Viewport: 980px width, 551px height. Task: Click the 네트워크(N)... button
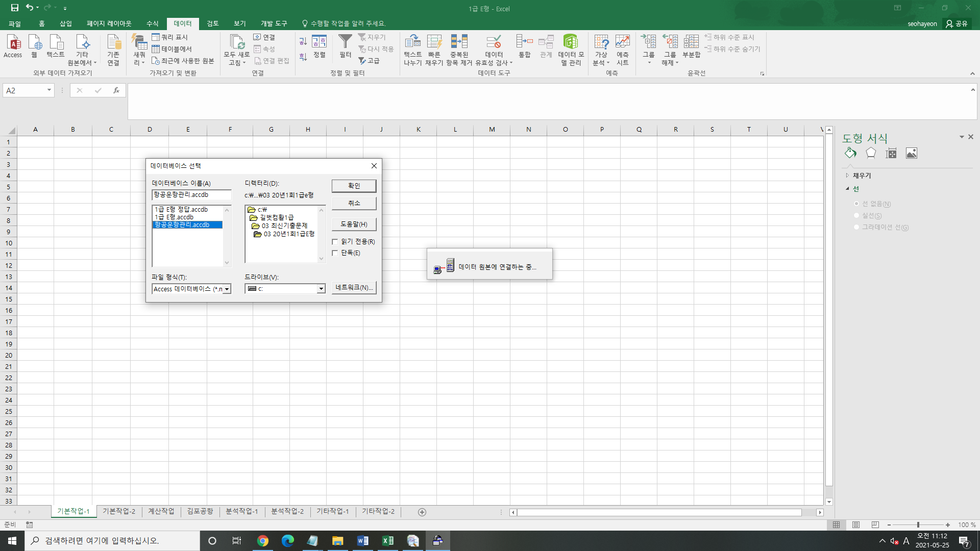354,288
